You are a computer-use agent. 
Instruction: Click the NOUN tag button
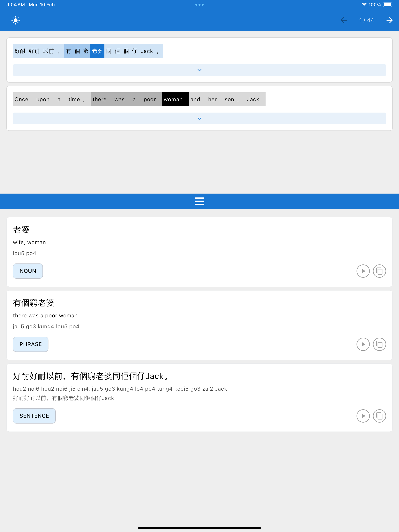tap(28, 271)
